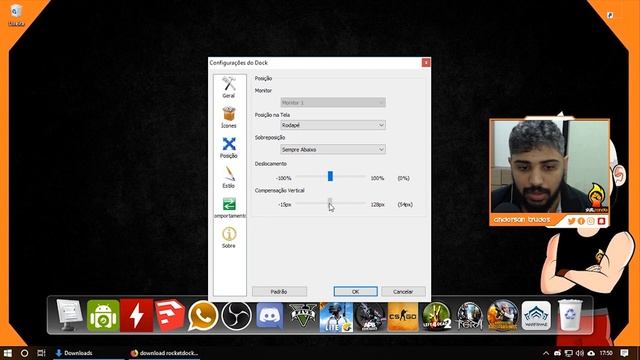Open the desktop shortcut in the top-right corner
Image resolution: width=640 pixels, height=360 pixels.
pyautogui.click(x=610, y=16)
